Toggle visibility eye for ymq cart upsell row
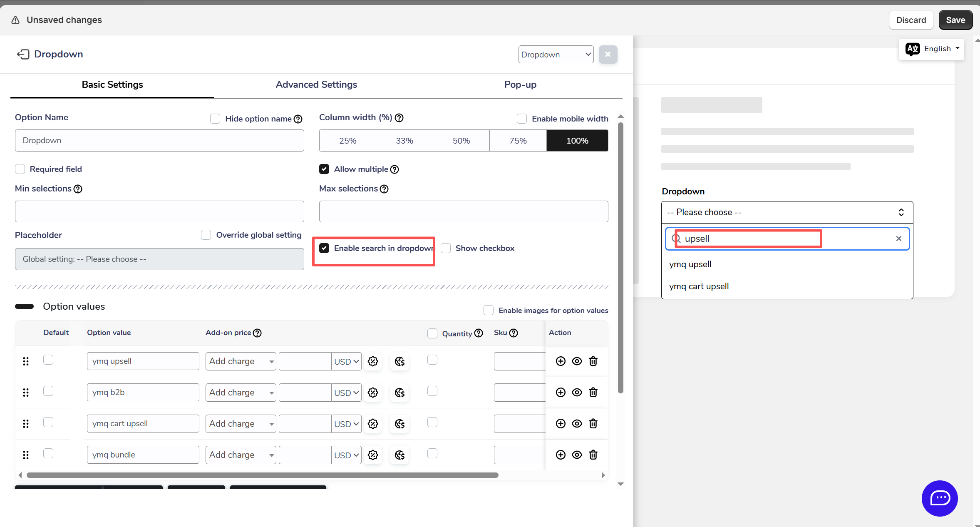The height and width of the screenshot is (527, 980). pyautogui.click(x=577, y=424)
